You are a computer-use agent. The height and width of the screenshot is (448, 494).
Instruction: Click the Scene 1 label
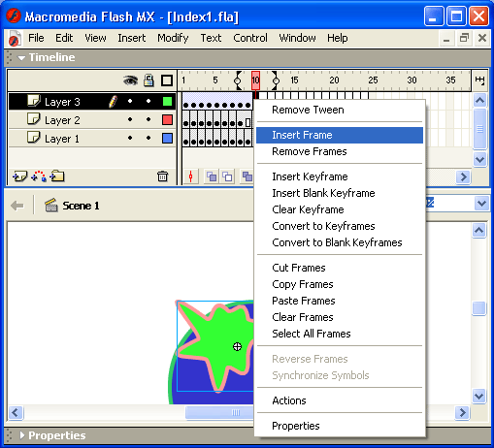[x=81, y=206]
